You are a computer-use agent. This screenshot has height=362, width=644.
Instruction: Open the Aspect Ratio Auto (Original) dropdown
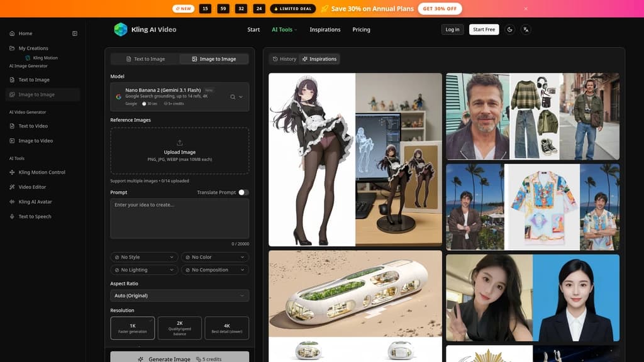point(179,295)
